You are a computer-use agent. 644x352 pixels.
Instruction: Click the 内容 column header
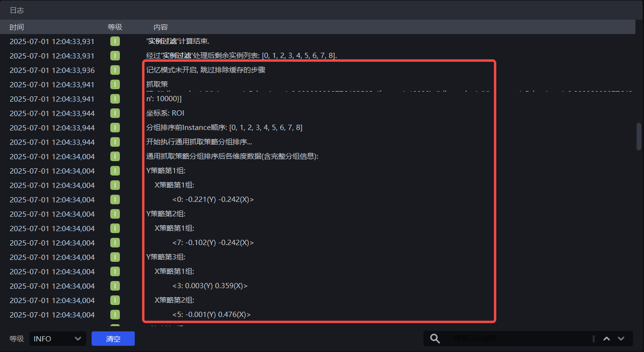[x=160, y=27]
